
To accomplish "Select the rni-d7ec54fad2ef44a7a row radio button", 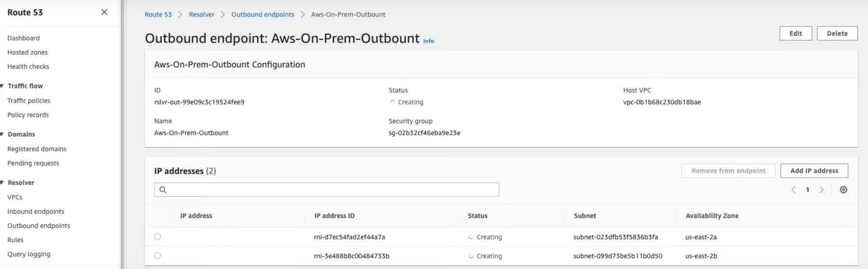I will pos(158,237).
